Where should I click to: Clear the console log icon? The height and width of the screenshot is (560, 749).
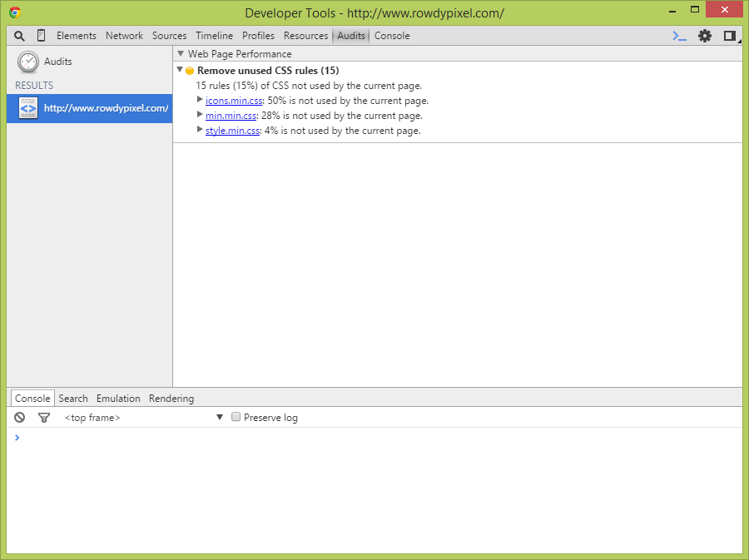[x=20, y=417]
